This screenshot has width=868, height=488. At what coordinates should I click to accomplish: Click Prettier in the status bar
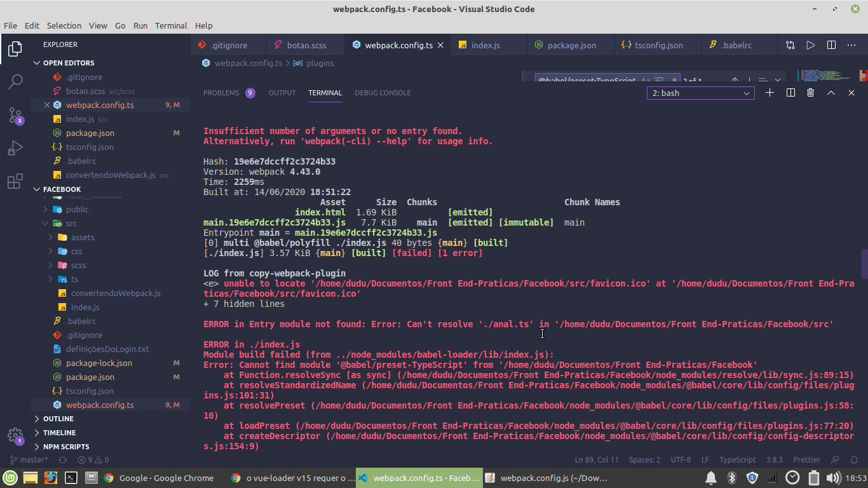click(x=806, y=459)
